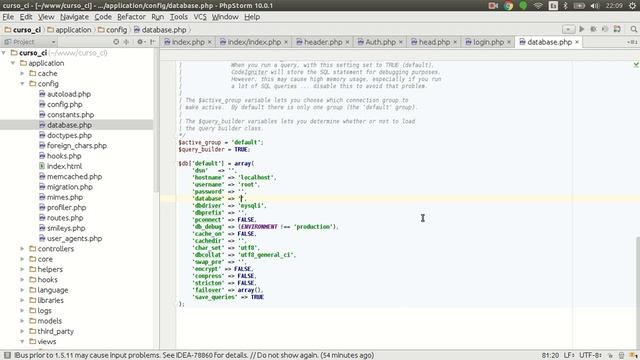Open the Chrome icon in system tray
The width and height of the screenshot is (640, 360).
tap(508, 5)
